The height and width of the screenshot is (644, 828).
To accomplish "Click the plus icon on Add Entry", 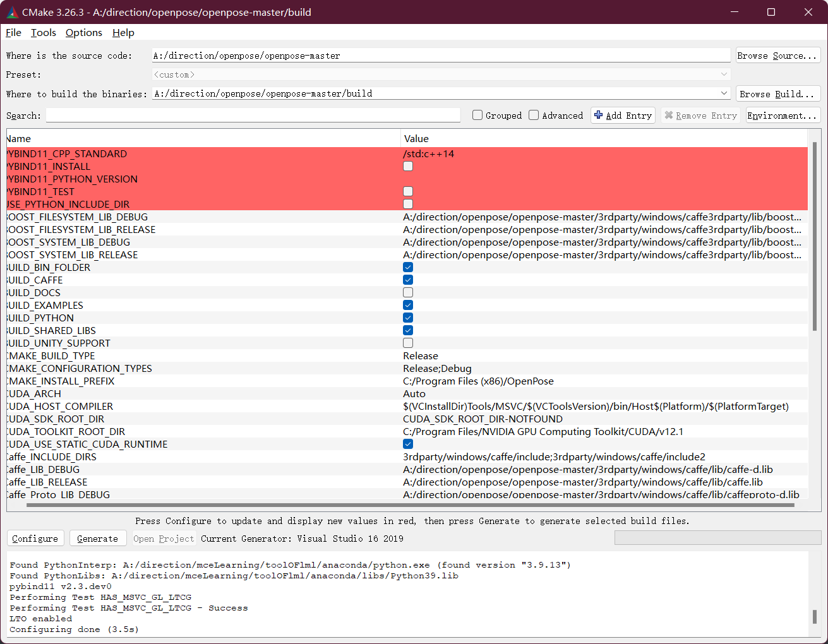I will pyautogui.click(x=599, y=115).
